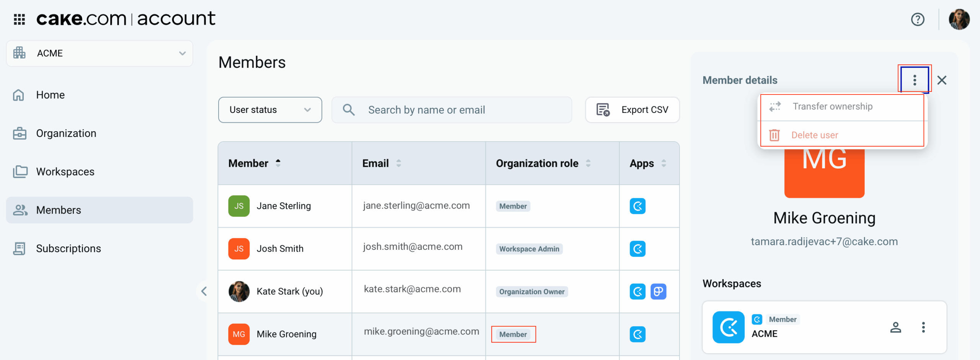
Task: Go to Subscriptions in the sidebar
Action: click(x=68, y=249)
